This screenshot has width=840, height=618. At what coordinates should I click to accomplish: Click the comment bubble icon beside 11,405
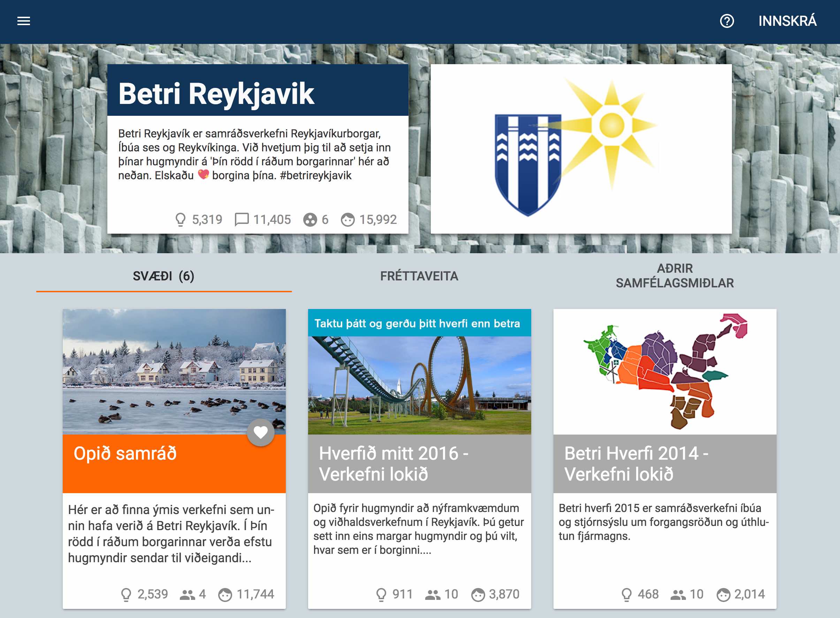242,220
